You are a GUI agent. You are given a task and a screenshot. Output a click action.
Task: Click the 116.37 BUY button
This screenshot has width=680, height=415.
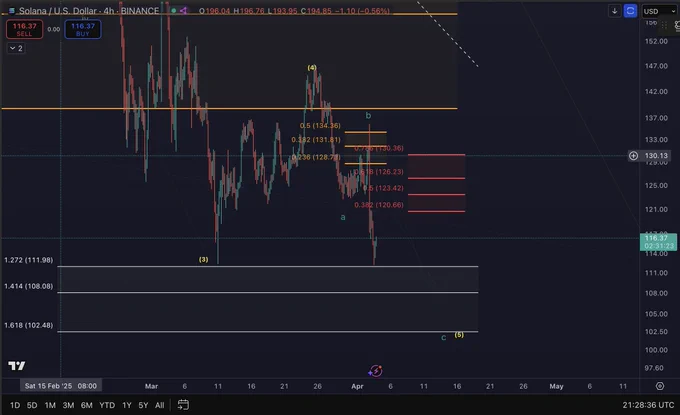(83, 29)
